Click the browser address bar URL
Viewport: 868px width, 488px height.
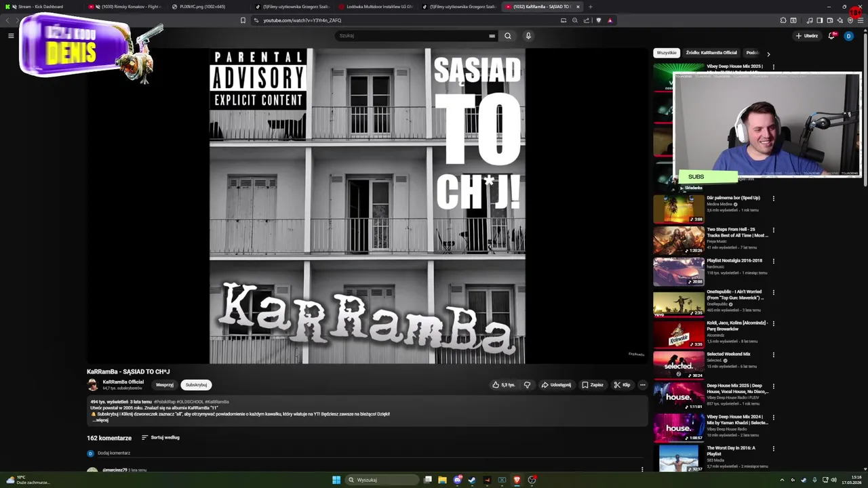point(302,20)
